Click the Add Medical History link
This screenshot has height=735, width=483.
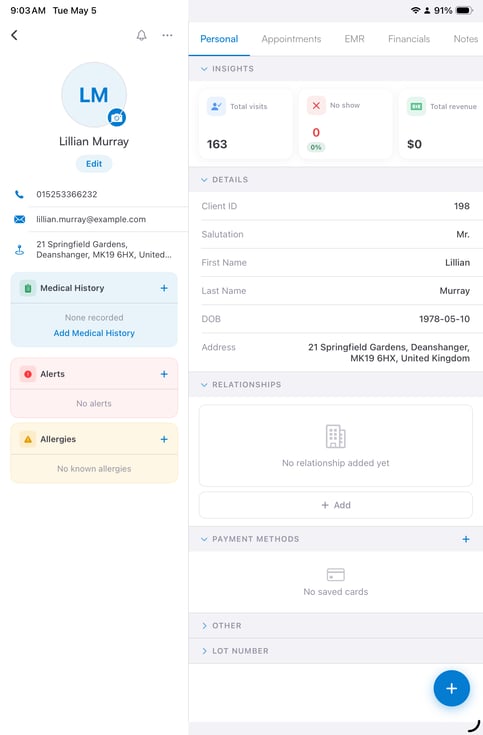pyautogui.click(x=94, y=333)
